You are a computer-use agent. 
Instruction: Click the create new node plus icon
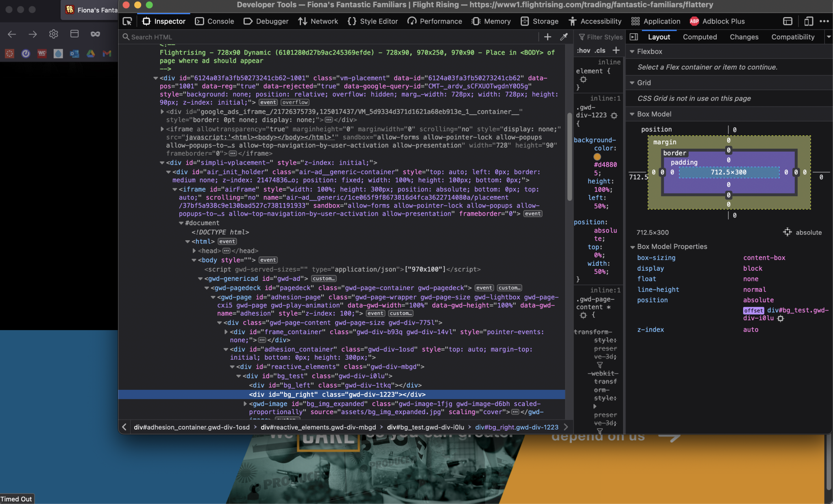click(547, 37)
